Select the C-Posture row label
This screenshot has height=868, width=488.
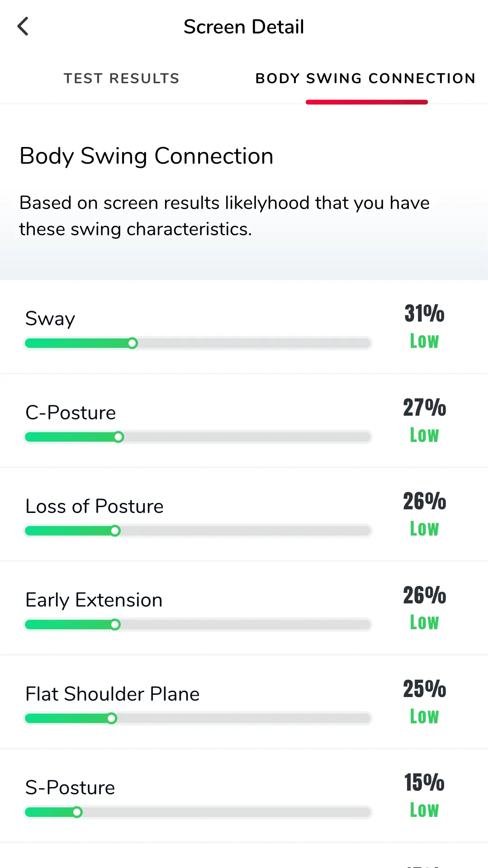pyautogui.click(x=70, y=412)
